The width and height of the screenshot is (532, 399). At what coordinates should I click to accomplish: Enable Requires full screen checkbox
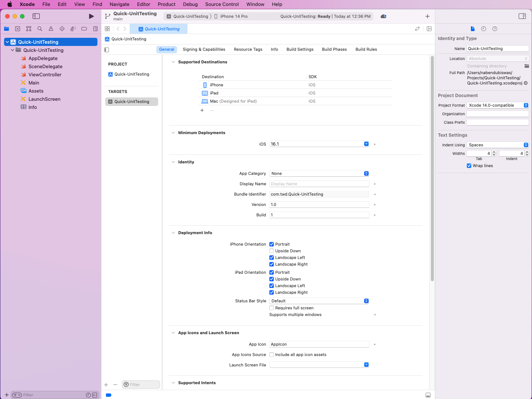coord(272,308)
